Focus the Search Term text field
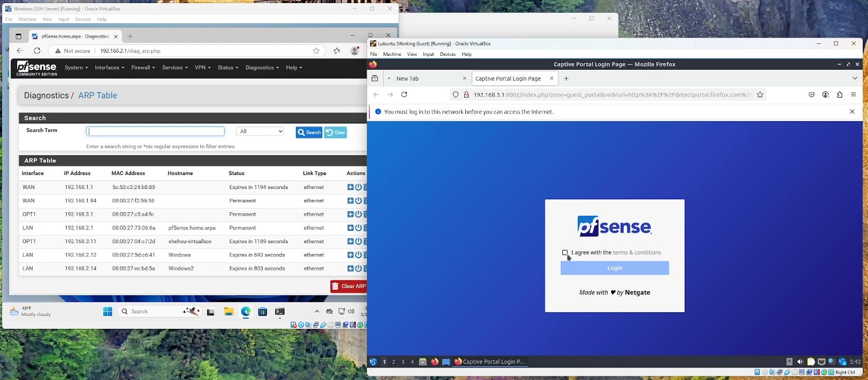Image resolution: width=868 pixels, height=380 pixels. coord(155,132)
